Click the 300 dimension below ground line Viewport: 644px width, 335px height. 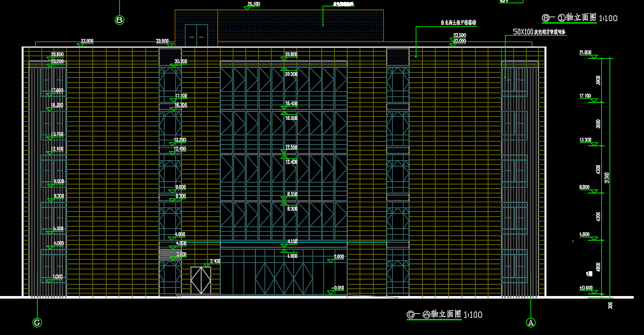pyautogui.click(x=610, y=306)
